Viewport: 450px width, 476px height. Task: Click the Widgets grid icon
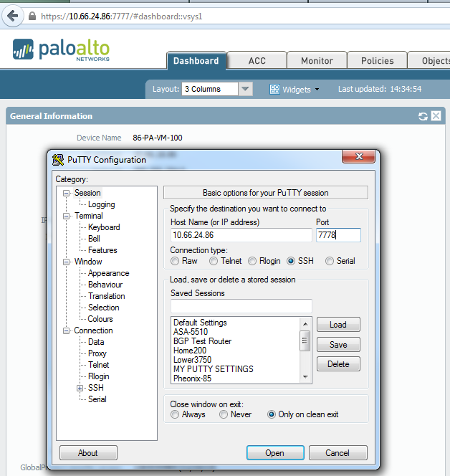[274, 89]
